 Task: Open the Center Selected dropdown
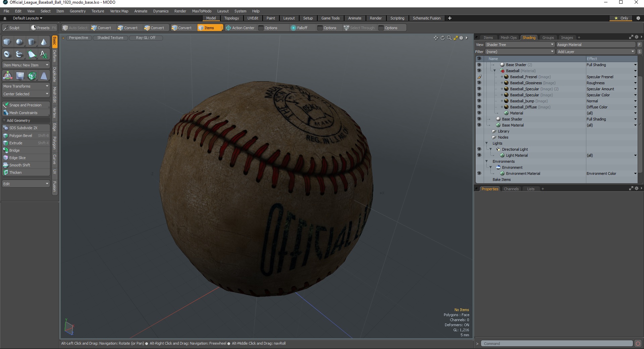(x=26, y=94)
